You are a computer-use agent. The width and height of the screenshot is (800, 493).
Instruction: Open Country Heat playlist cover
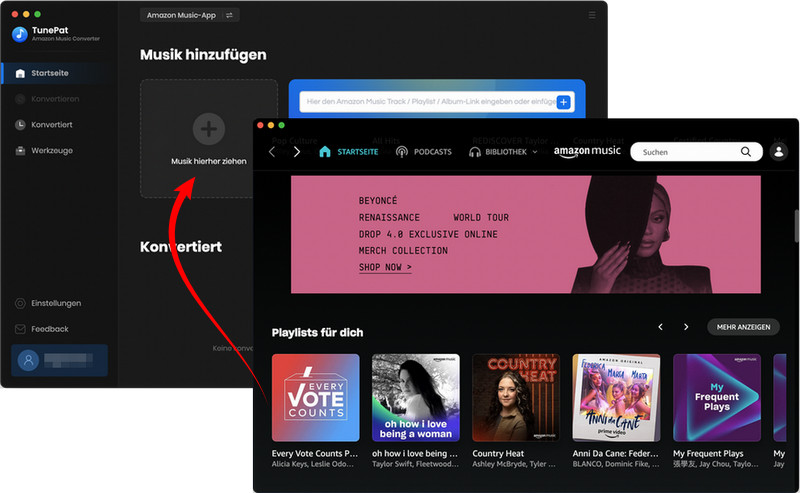516,398
